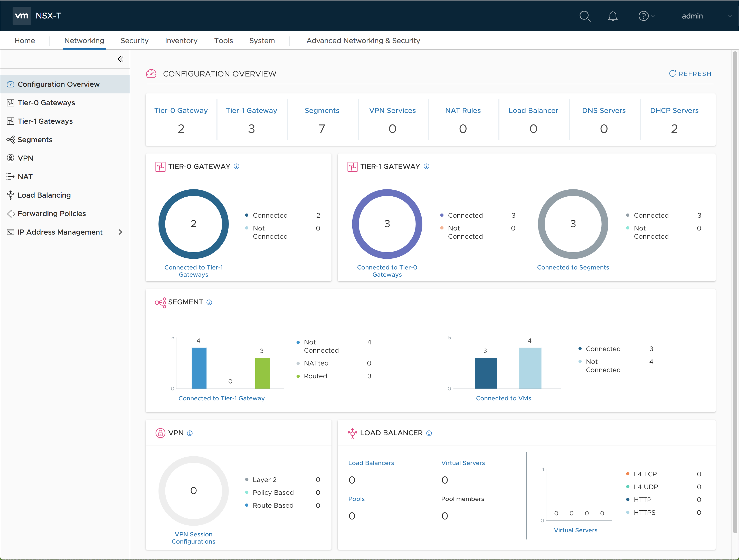Viewport: 739px width, 560px height.
Task: Click the Tier-1 Gateway info icon
Action: click(x=427, y=166)
